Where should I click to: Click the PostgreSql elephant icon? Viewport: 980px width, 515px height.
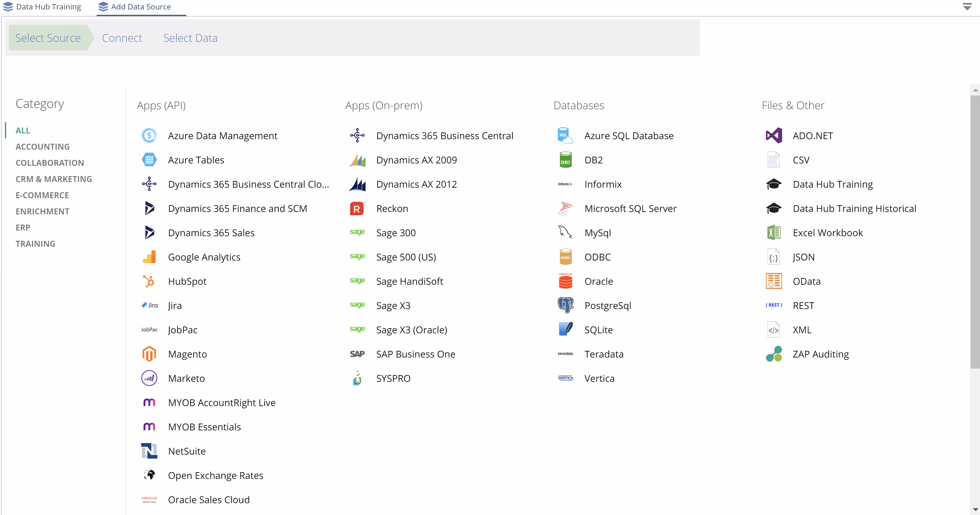(565, 305)
